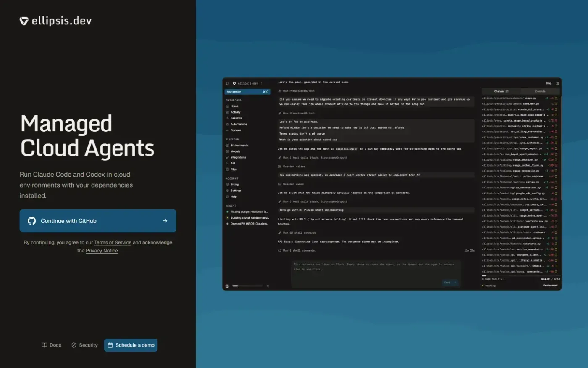Switch to the Commits tab

[540, 91]
